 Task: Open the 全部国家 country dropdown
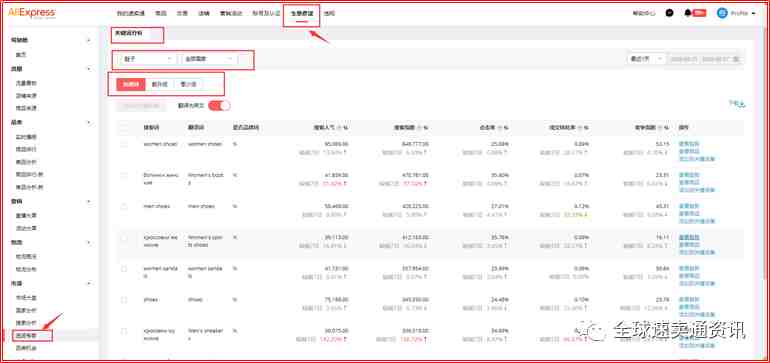[209, 59]
